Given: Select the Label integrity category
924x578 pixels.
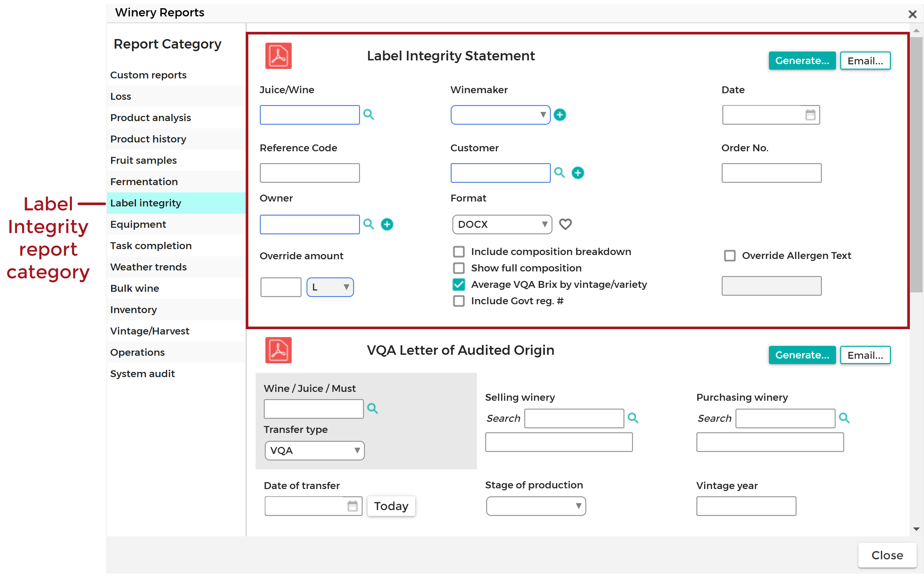Looking at the screenshot, I should coord(176,203).
